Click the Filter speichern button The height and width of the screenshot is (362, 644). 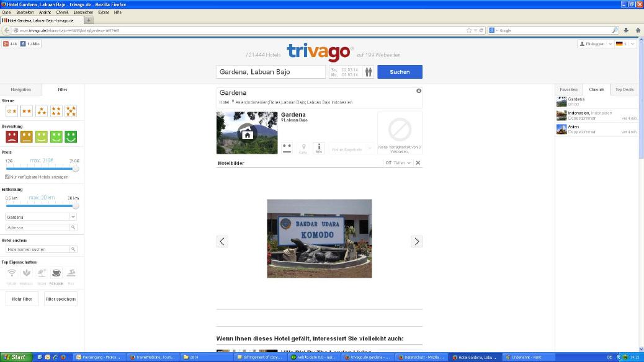click(x=60, y=299)
